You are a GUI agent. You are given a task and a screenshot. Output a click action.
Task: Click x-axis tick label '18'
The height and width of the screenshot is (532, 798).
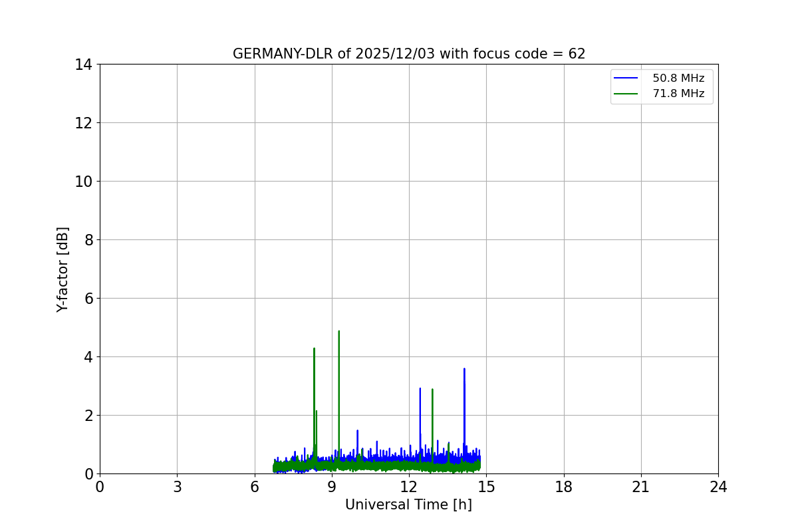click(564, 487)
